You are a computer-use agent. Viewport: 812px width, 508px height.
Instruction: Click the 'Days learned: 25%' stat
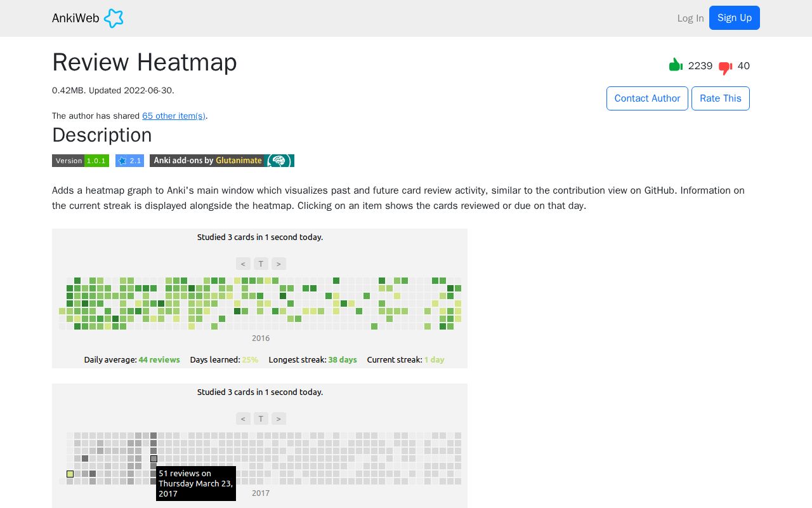click(224, 359)
